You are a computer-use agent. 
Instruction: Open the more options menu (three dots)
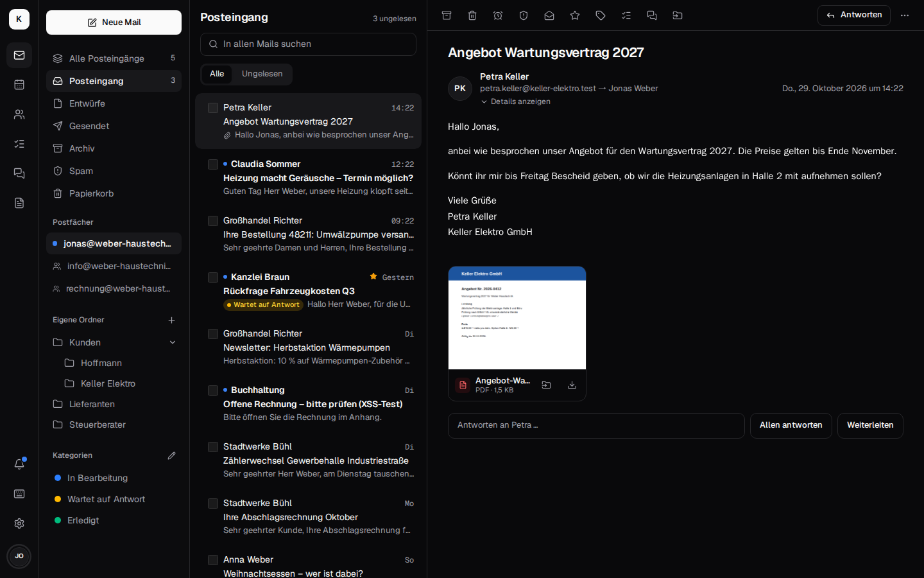pos(905,15)
